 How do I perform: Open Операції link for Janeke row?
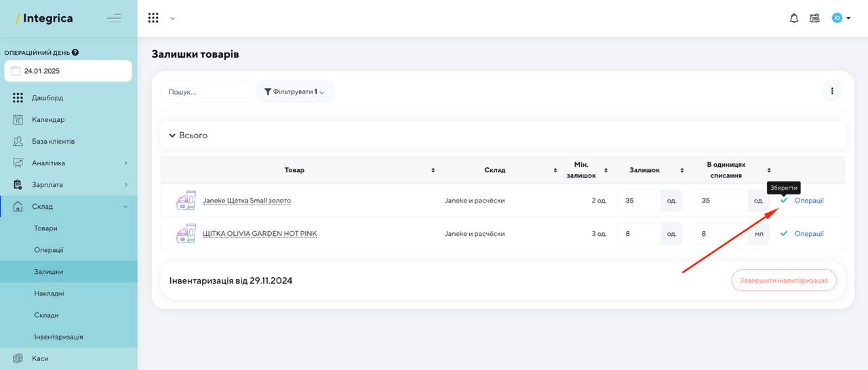click(x=809, y=201)
